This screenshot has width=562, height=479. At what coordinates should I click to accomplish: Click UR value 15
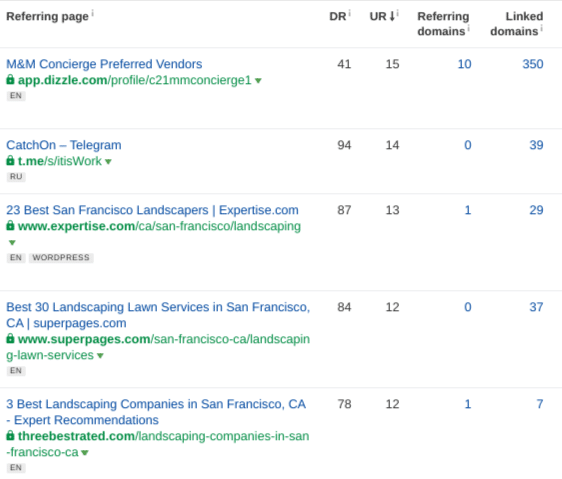coord(392,64)
